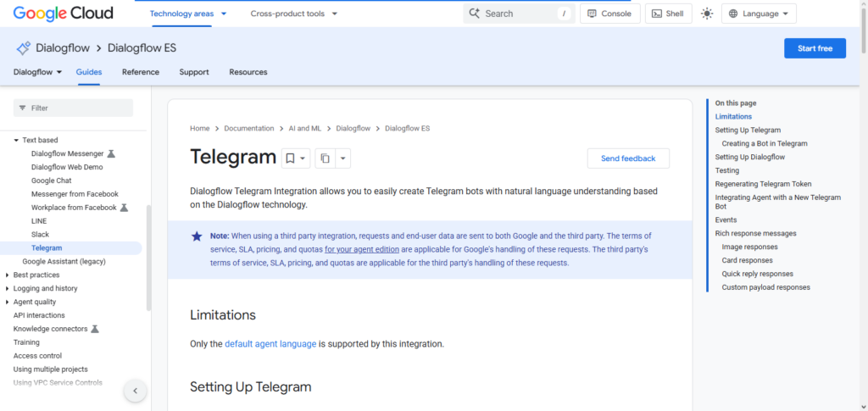
Task: Open Using multiple projects in sidebar
Action: [50, 369]
